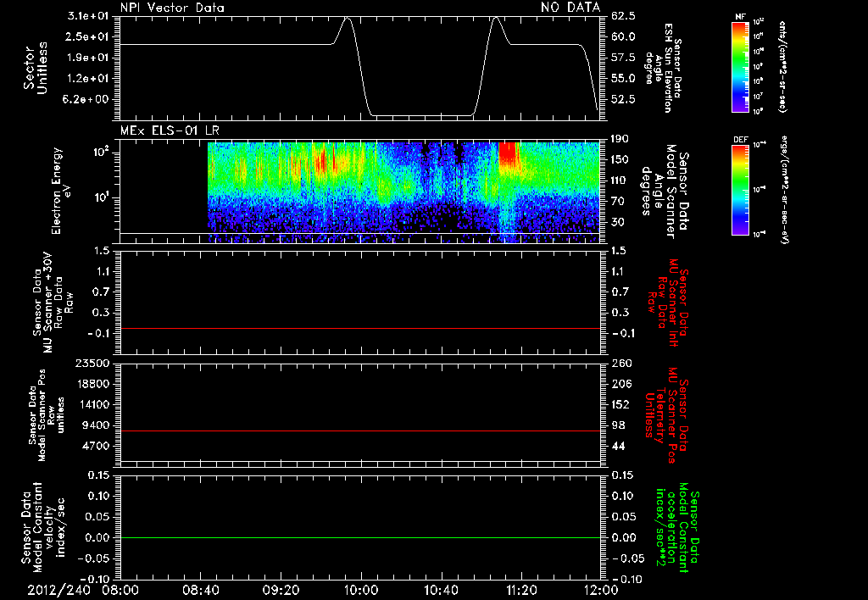Click the red line in Scanner Pos panel
This screenshot has width=868, height=600.
360,431
